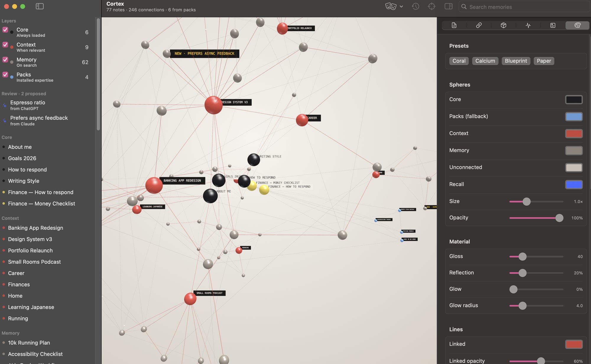The image size is (591, 364).
Task: Switch to the document inspector tab
Action: pyautogui.click(x=454, y=25)
